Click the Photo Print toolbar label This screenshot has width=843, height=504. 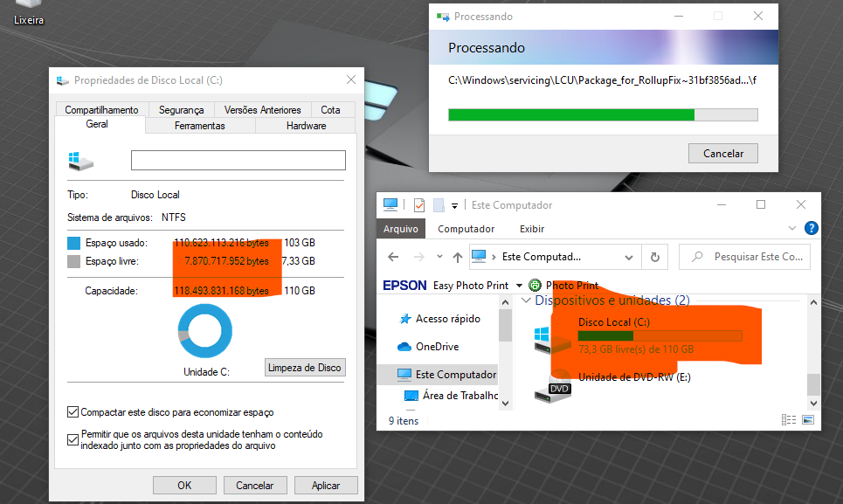coord(572,286)
